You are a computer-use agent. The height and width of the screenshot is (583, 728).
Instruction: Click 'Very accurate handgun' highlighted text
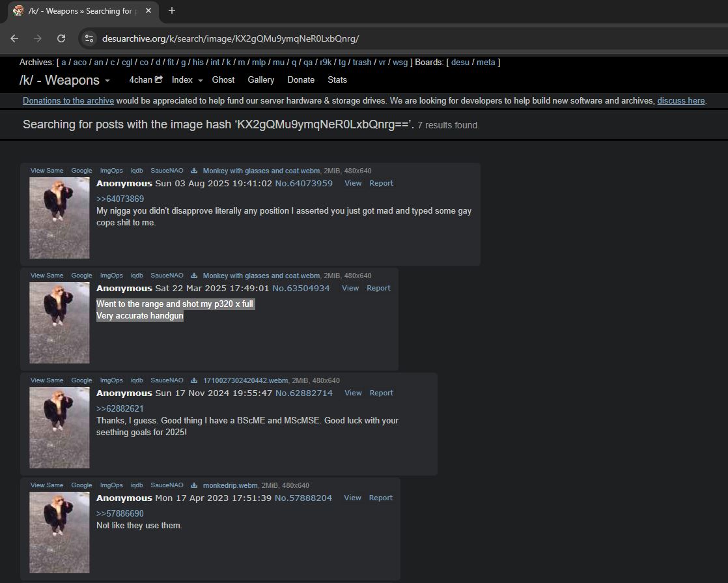(140, 316)
